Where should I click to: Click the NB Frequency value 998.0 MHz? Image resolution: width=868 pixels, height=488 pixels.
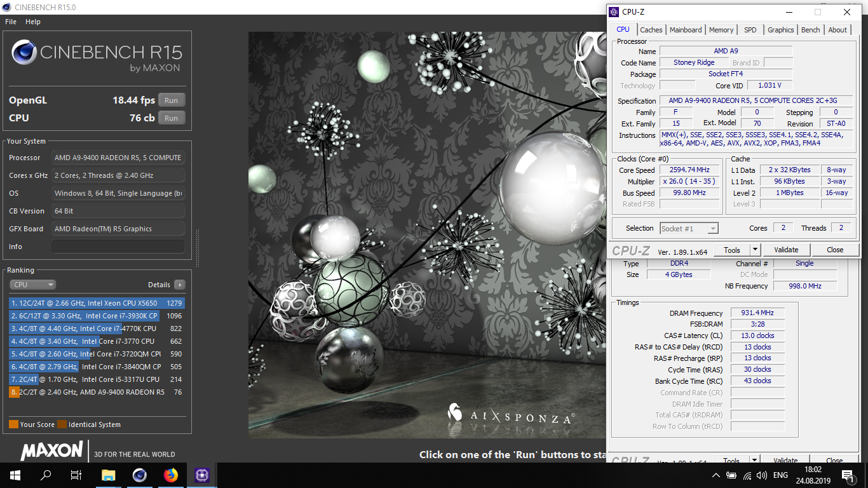(799, 286)
